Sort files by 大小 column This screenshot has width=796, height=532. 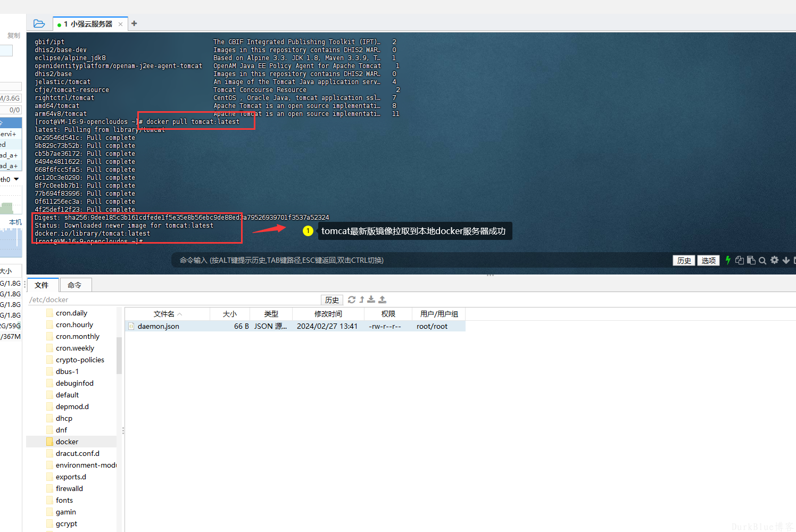[230, 314]
